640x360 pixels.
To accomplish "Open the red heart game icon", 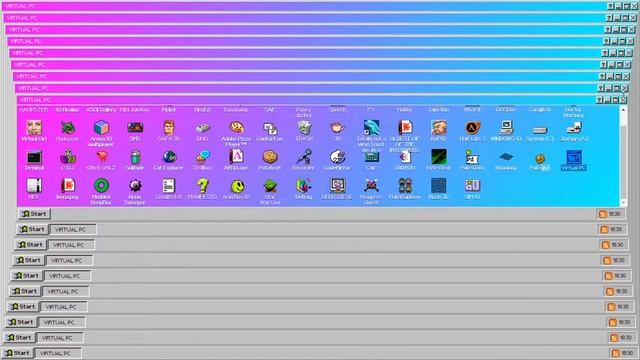I will point(101,157).
